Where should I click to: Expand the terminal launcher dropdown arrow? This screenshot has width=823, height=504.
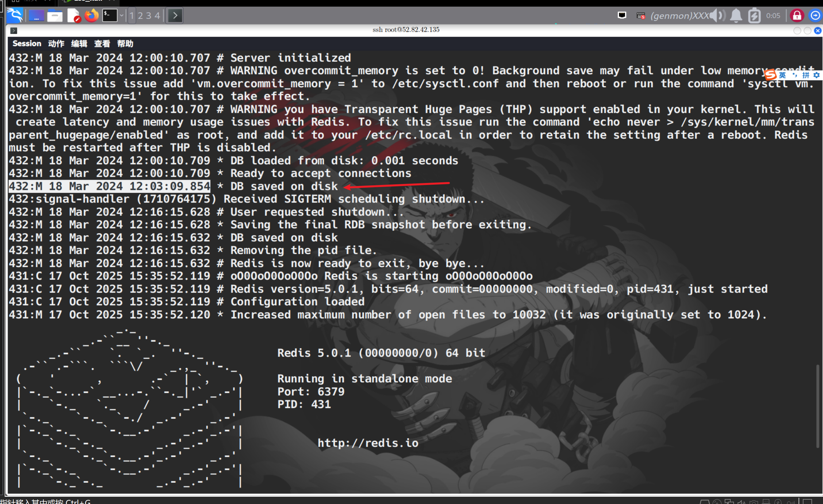pyautogui.click(x=121, y=15)
